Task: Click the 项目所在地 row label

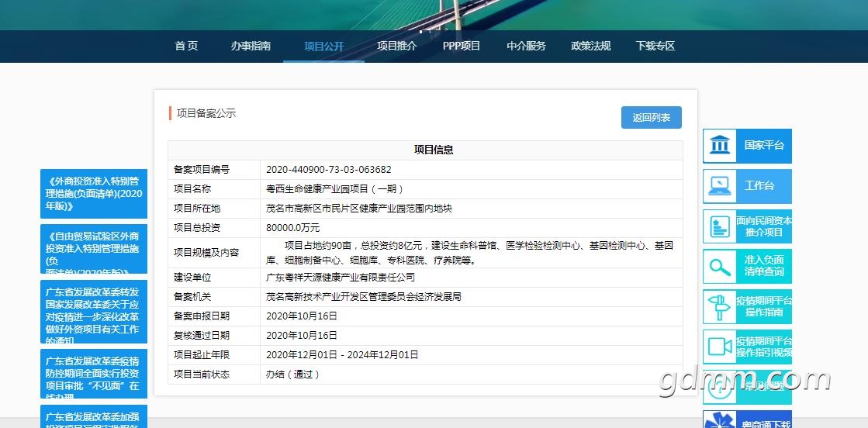Action: point(197,209)
